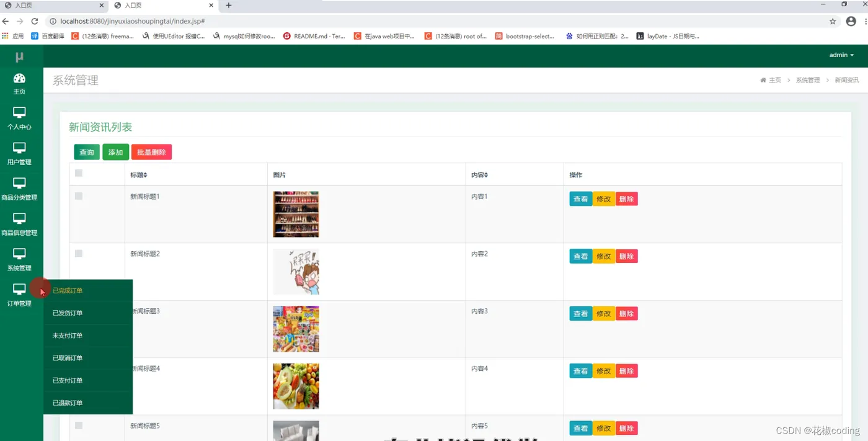The height and width of the screenshot is (441, 868).
Task: Click 新闻标题4 title text
Action: pos(146,368)
